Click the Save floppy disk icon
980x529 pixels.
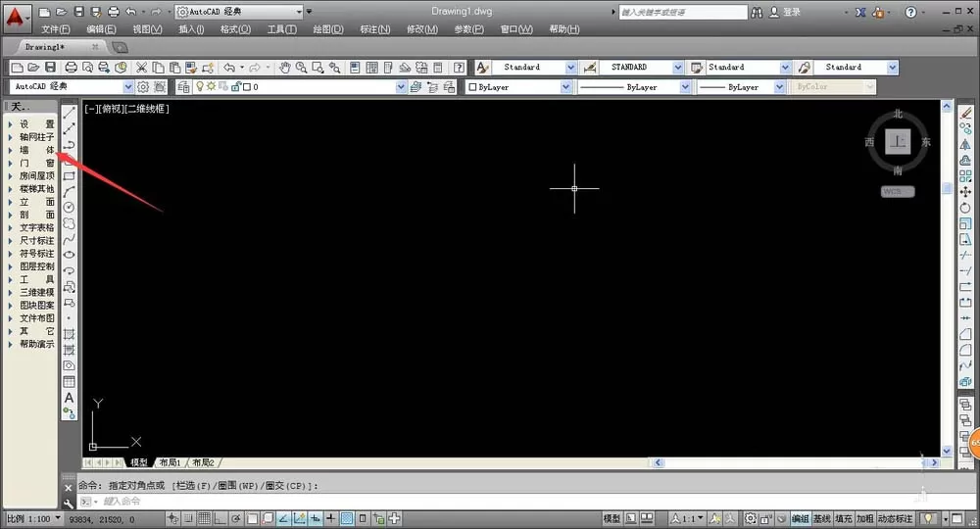[x=51, y=67]
